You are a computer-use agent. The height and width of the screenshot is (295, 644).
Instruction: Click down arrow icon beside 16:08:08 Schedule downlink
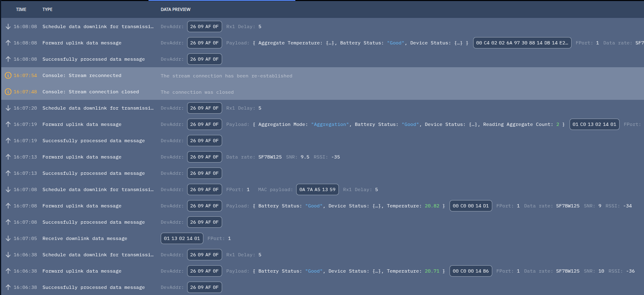click(x=8, y=26)
